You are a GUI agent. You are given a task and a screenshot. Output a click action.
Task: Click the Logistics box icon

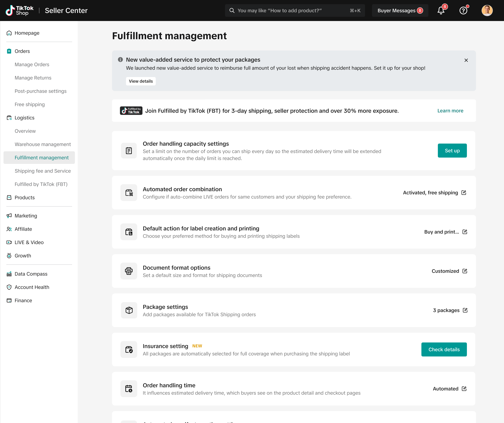click(x=9, y=118)
